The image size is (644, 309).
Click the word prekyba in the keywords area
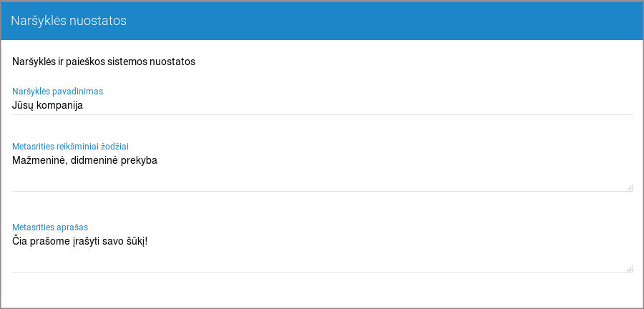pos(138,160)
